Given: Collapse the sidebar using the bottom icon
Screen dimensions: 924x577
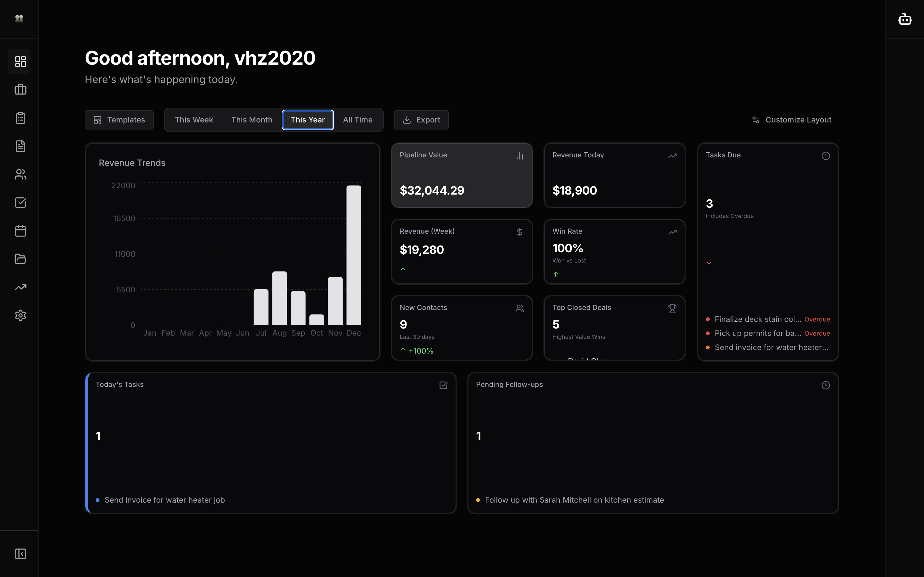Looking at the screenshot, I should pyautogui.click(x=20, y=554).
